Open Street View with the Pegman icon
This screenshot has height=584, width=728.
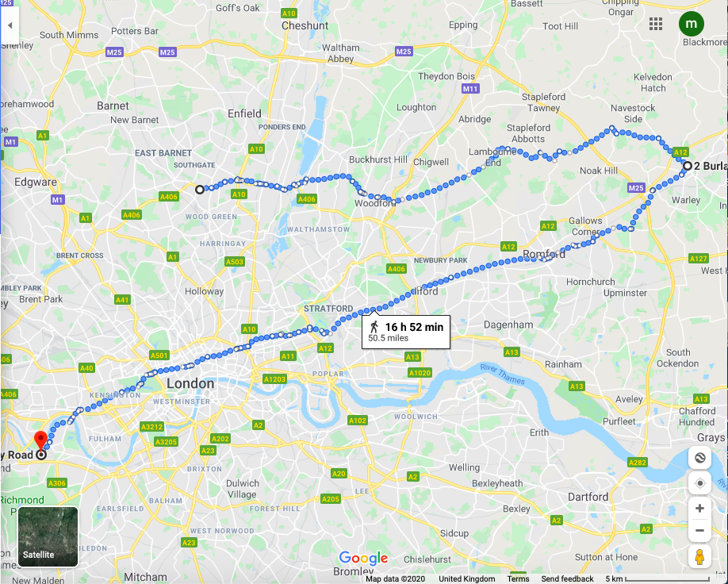[x=699, y=556]
